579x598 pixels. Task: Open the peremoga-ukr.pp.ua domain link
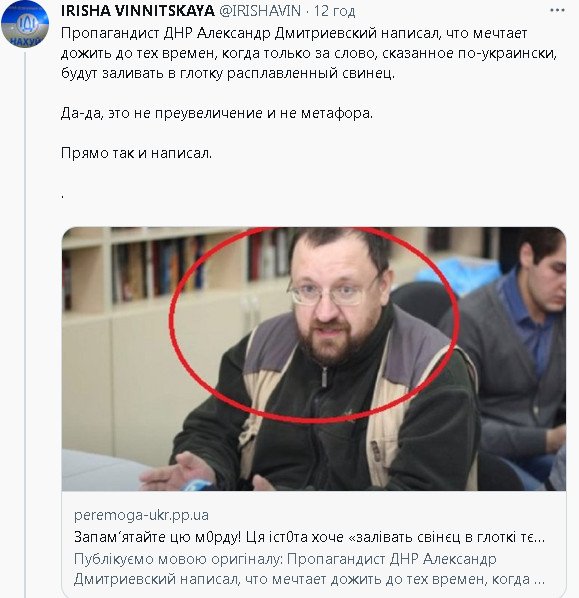[142, 515]
